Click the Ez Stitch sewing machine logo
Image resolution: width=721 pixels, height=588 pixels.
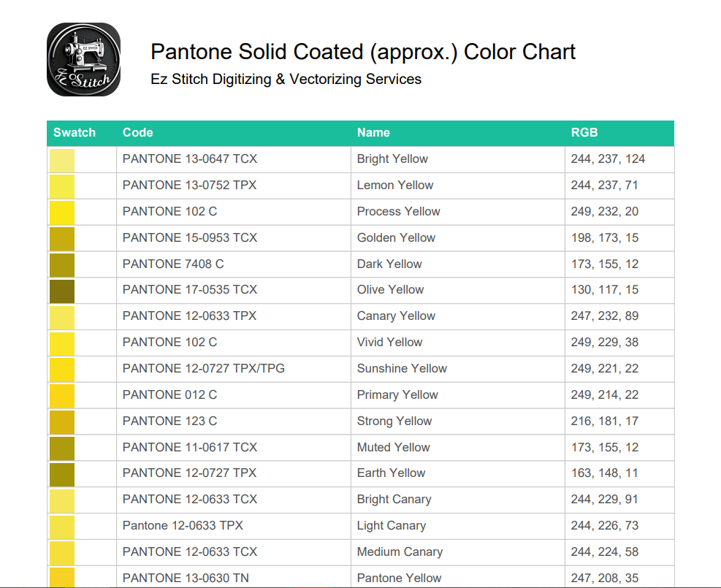(x=83, y=58)
